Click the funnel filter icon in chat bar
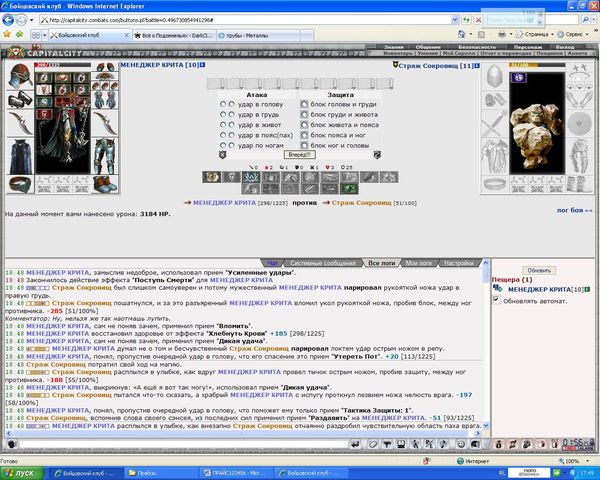The width and height of the screenshot is (600, 480). pyautogui.click(x=387, y=444)
